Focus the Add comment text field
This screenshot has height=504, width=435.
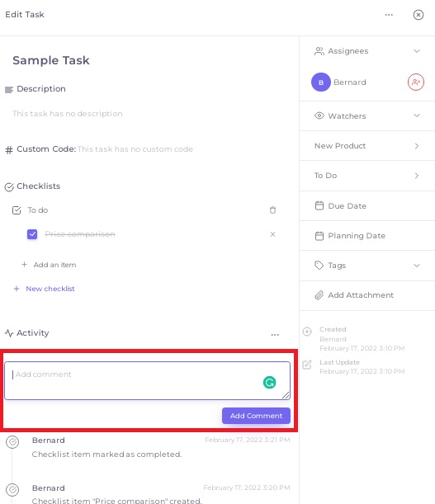pyautogui.click(x=148, y=380)
